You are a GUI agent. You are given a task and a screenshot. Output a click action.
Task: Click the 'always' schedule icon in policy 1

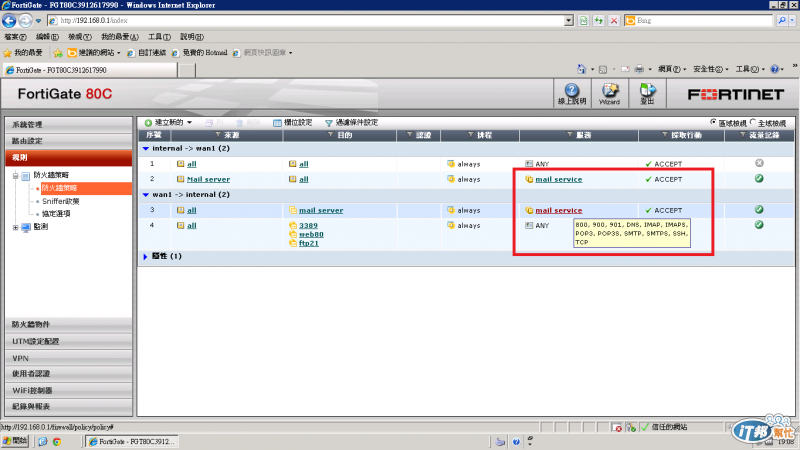tap(451, 164)
